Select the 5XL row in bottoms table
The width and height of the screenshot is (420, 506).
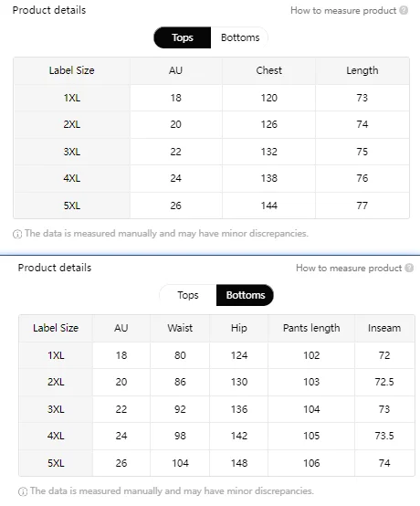coord(216,463)
